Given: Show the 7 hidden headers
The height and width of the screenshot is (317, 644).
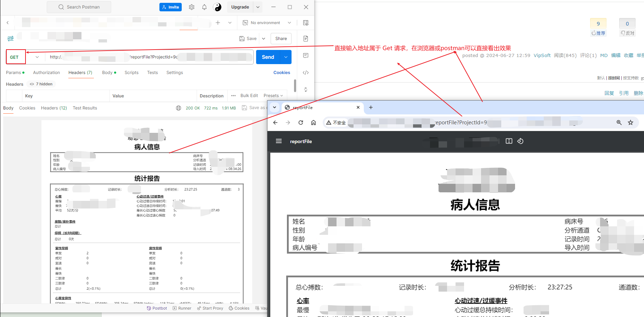Looking at the screenshot, I should [41, 84].
